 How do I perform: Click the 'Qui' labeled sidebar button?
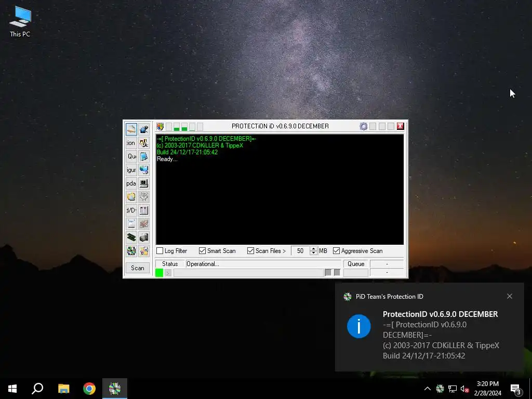(x=131, y=156)
